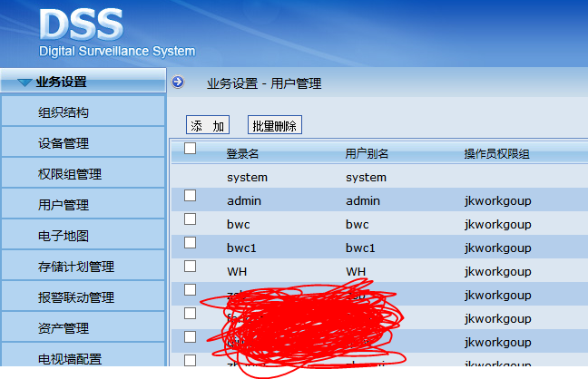The image size is (588, 379).
Task: Enable the checkbox next to WH
Action: (x=190, y=267)
